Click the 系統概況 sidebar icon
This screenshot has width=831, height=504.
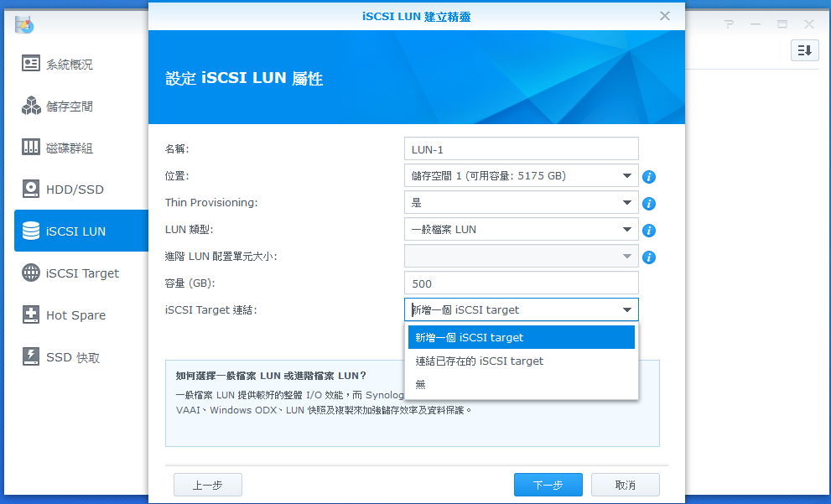pos(31,64)
